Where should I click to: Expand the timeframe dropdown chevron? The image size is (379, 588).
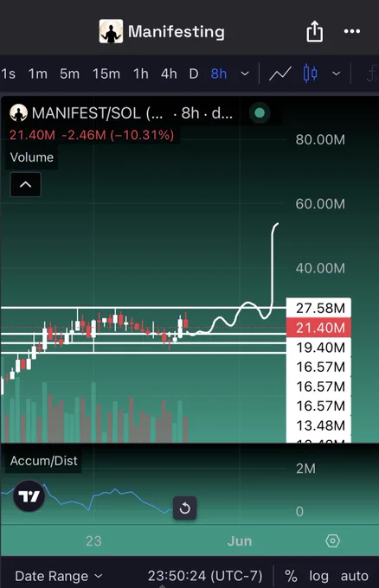tap(245, 73)
